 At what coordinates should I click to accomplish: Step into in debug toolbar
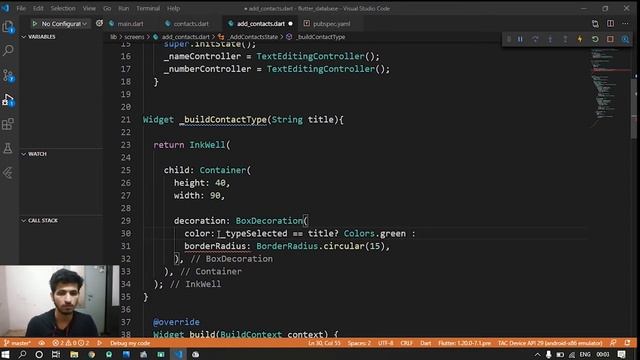pyautogui.click(x=550, y=39)
